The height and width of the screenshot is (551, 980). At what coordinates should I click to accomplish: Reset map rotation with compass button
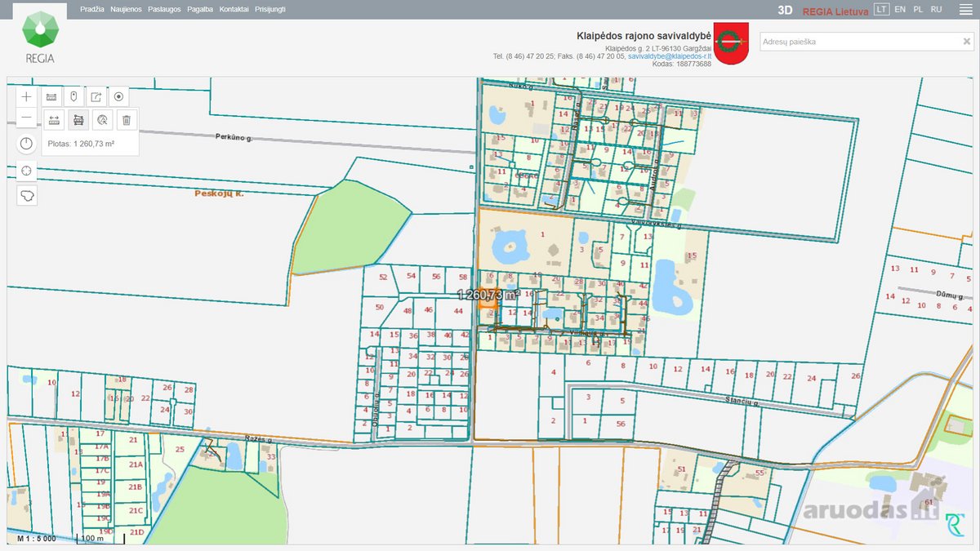click(x=27, y=144)
